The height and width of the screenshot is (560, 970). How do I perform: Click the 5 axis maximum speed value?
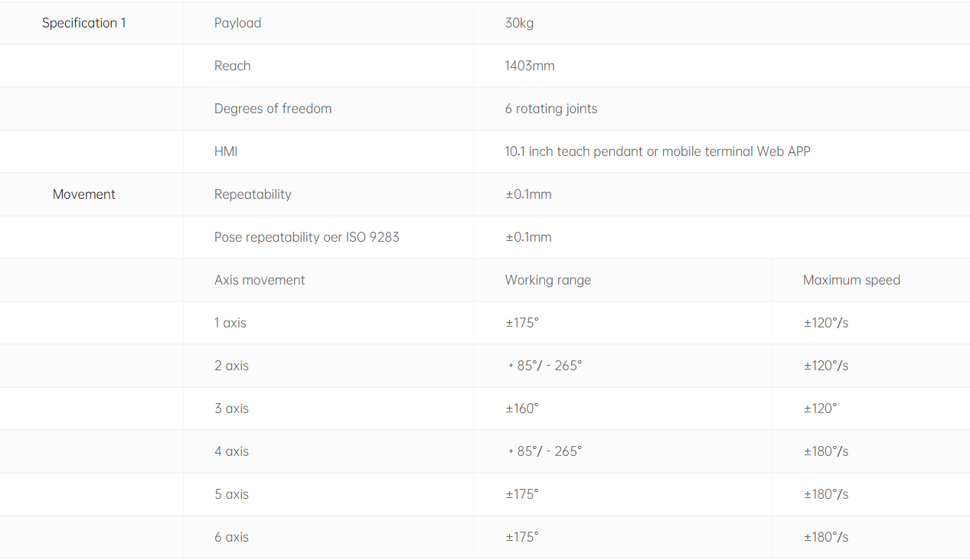coord(826,494)
